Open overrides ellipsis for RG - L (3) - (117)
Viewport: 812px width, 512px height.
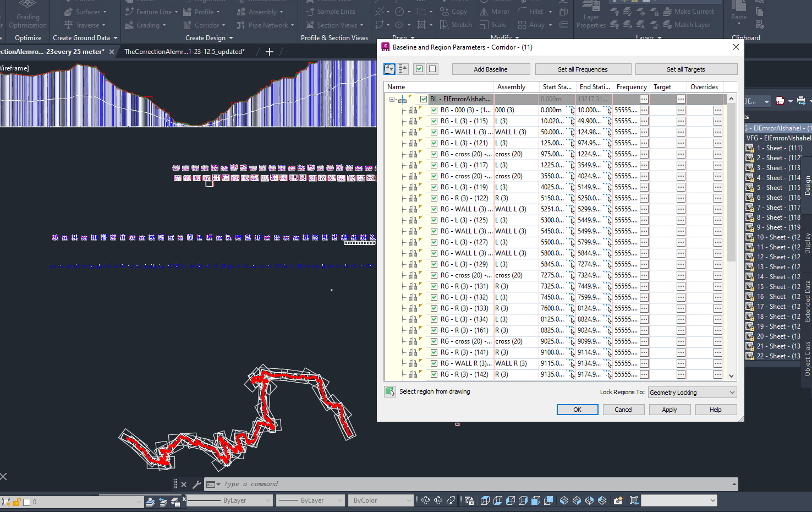718,165
